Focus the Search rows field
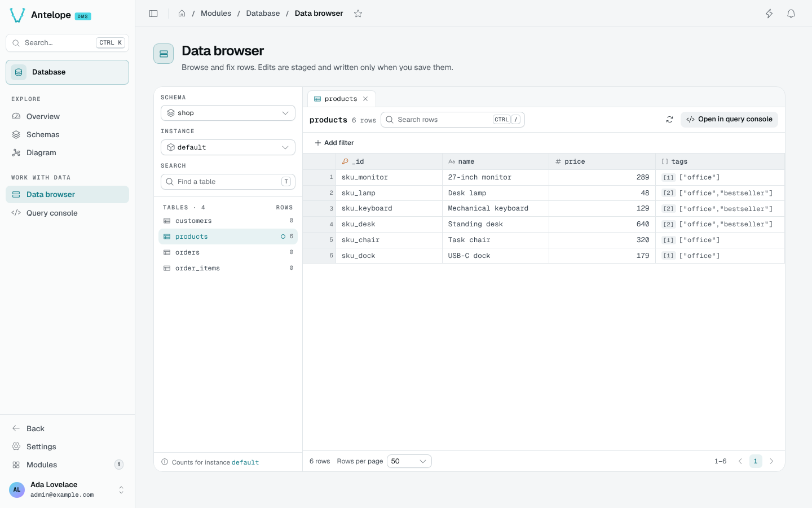 (x=453, y=120)
